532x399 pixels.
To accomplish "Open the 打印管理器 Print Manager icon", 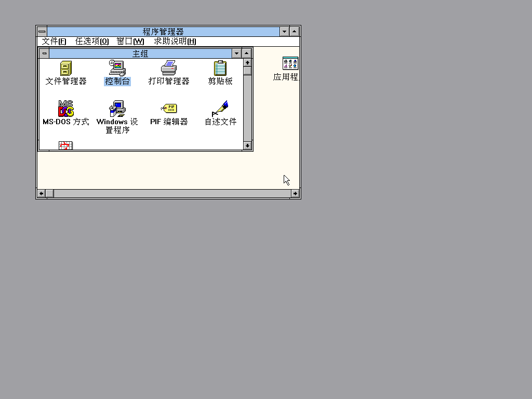I will [x=169, y=68].
